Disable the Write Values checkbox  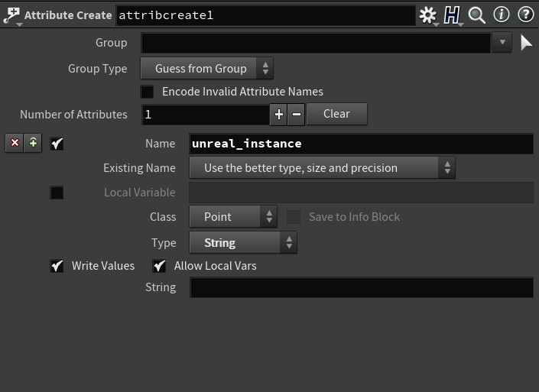tap(57, 266)
